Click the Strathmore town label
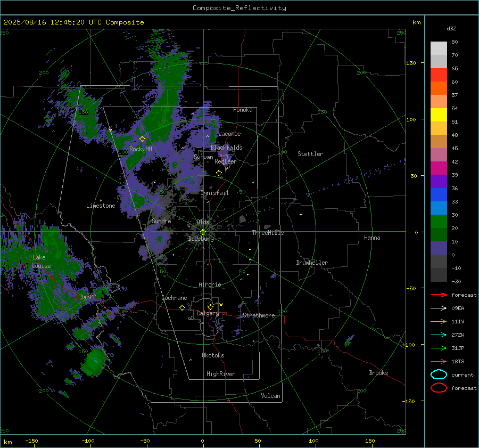This screenshot has width=479, height=448. 259,315
